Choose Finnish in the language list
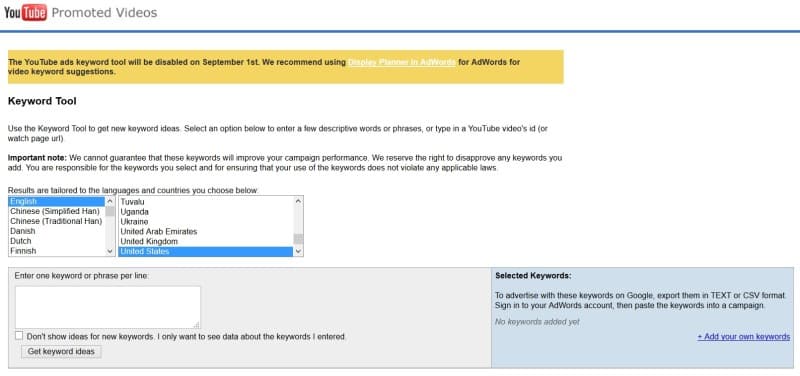This screenshot has height=376, width=800. coord(57,251)
